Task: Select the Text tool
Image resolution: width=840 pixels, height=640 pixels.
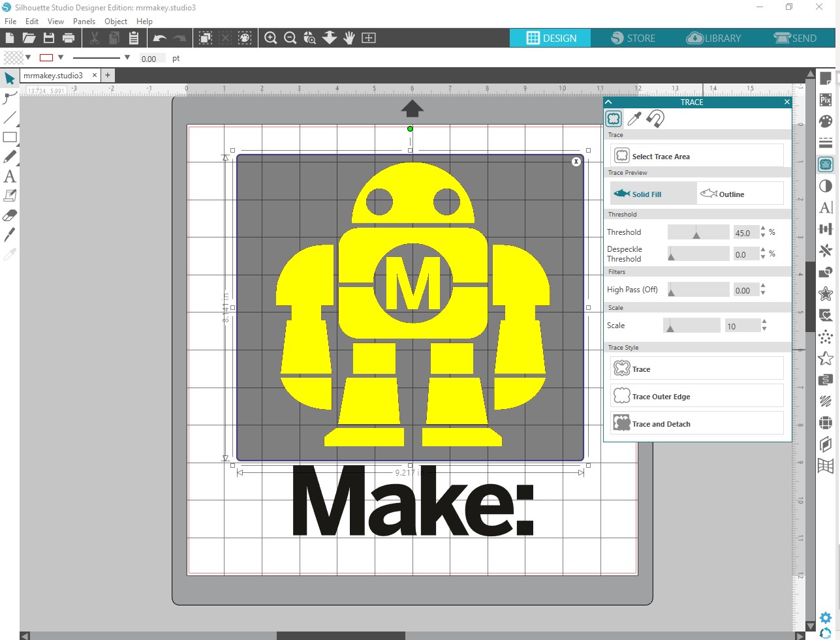Action: pyautogui.click(x=10, y=176)
